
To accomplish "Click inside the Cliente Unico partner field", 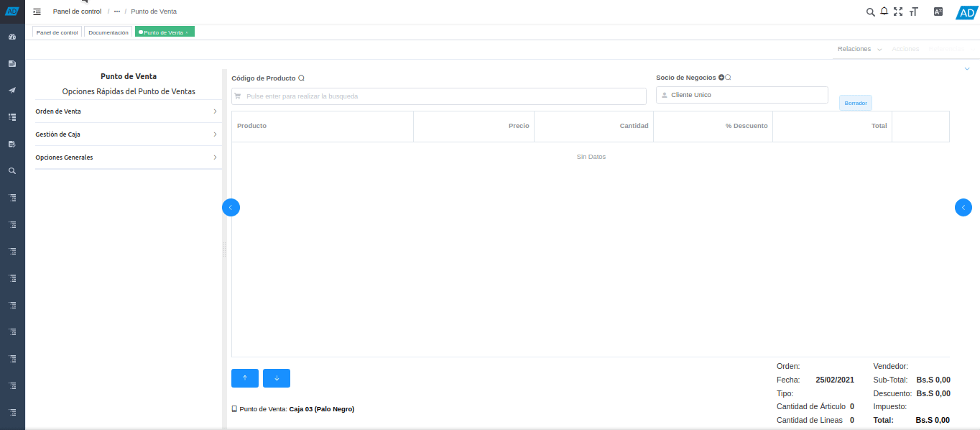I will point(741,94).
